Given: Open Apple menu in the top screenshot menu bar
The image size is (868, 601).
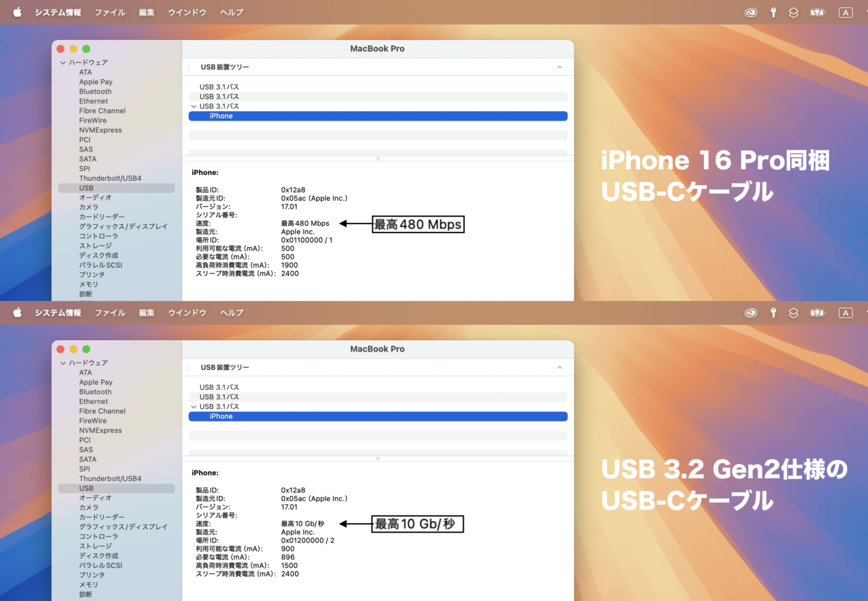Looking at the screenshot, I should pos(18,12).
